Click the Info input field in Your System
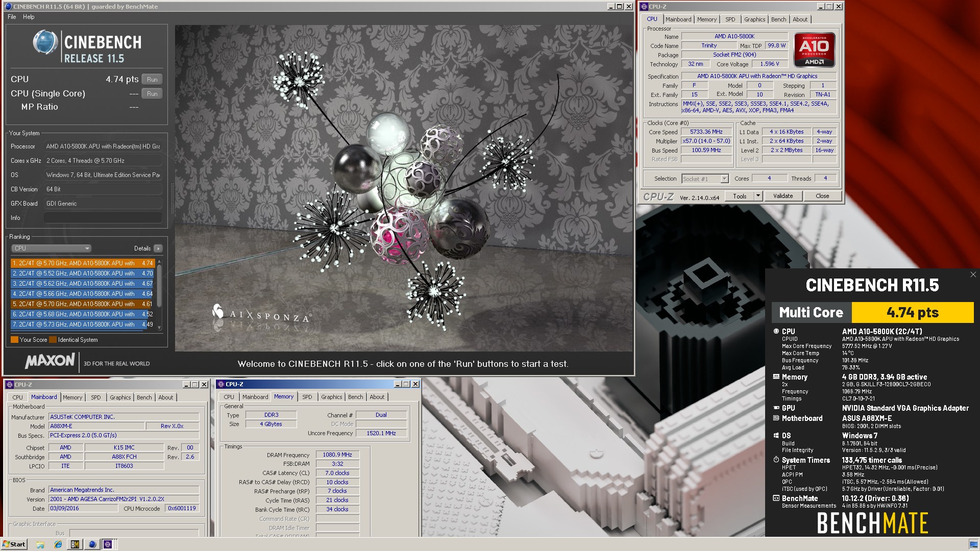This screenshot has width=980, height=551. [103, 218]
